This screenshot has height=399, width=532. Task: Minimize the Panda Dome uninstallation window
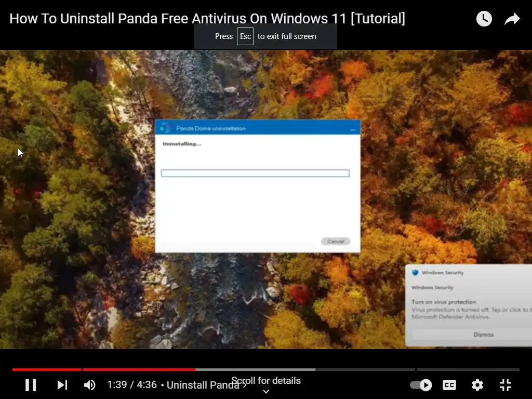click(353, 129)
